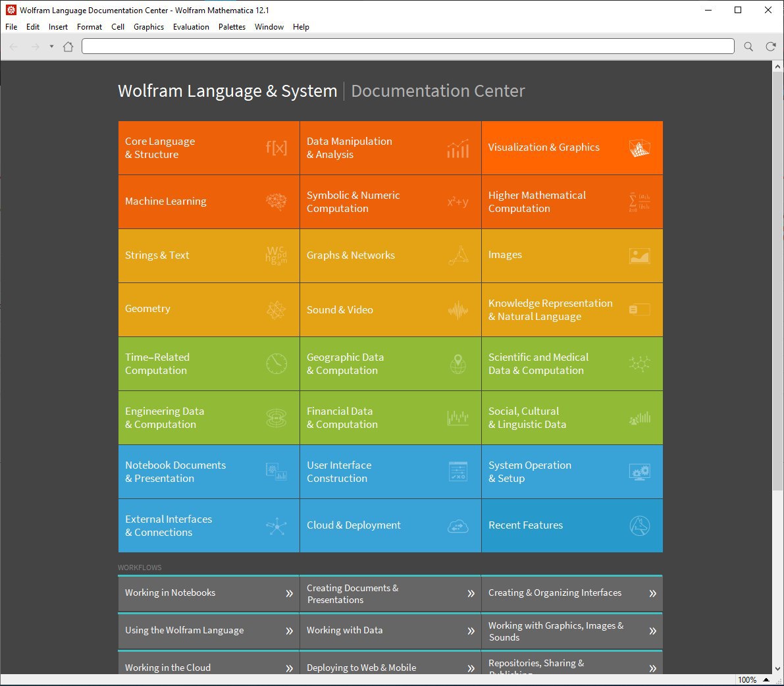The height and width of the screenshot is (686, 784).
Task: Expand Creating Documents & Presentations chevron
Action: click(471, 593)
